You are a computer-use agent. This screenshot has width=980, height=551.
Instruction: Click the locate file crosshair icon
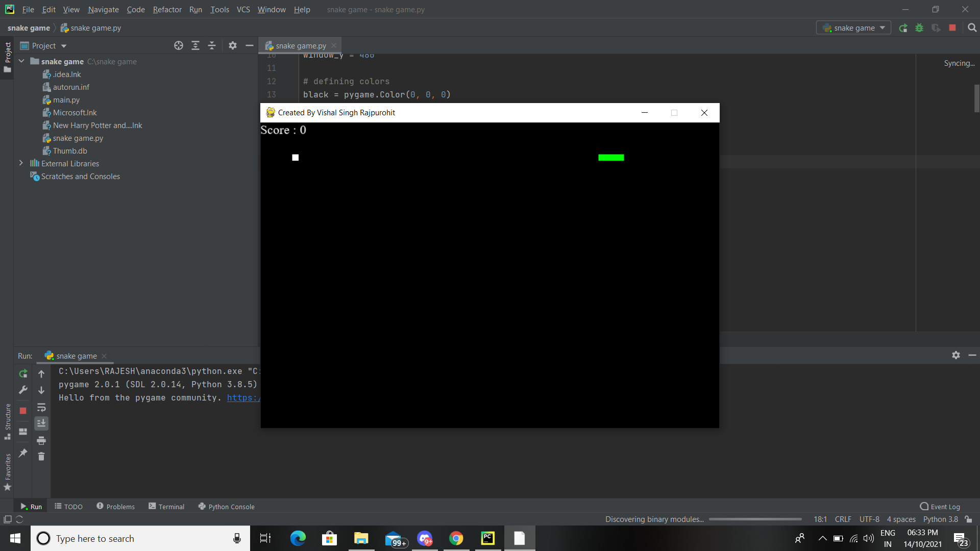tap(179, 46)
